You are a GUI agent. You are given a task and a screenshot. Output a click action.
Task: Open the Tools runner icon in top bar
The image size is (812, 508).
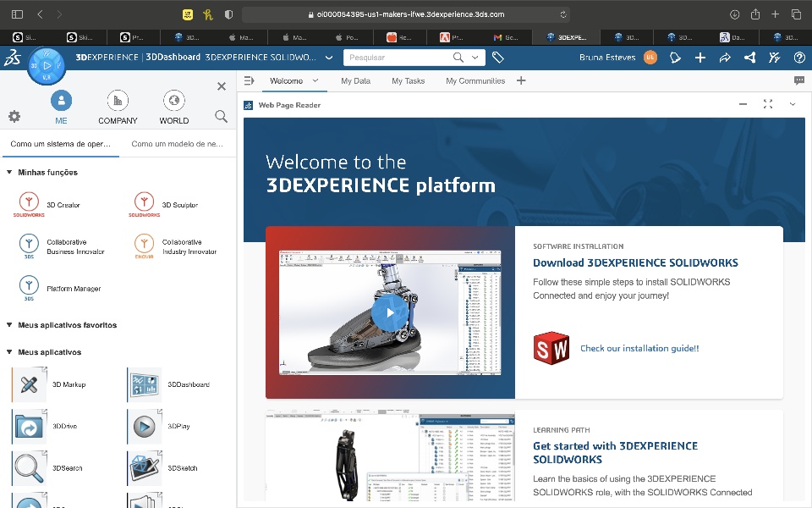coord(775,58)
